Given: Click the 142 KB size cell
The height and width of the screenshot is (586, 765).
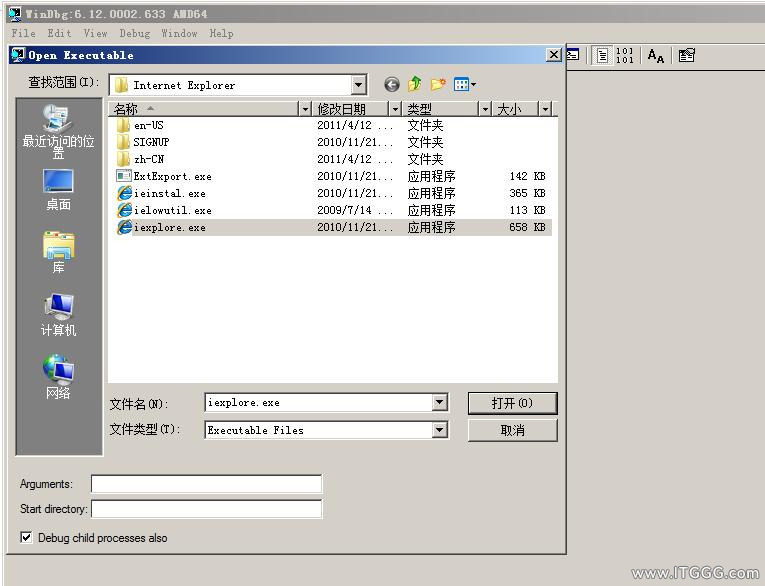Looking at the screenshot, I should click(x=527, y=176).
